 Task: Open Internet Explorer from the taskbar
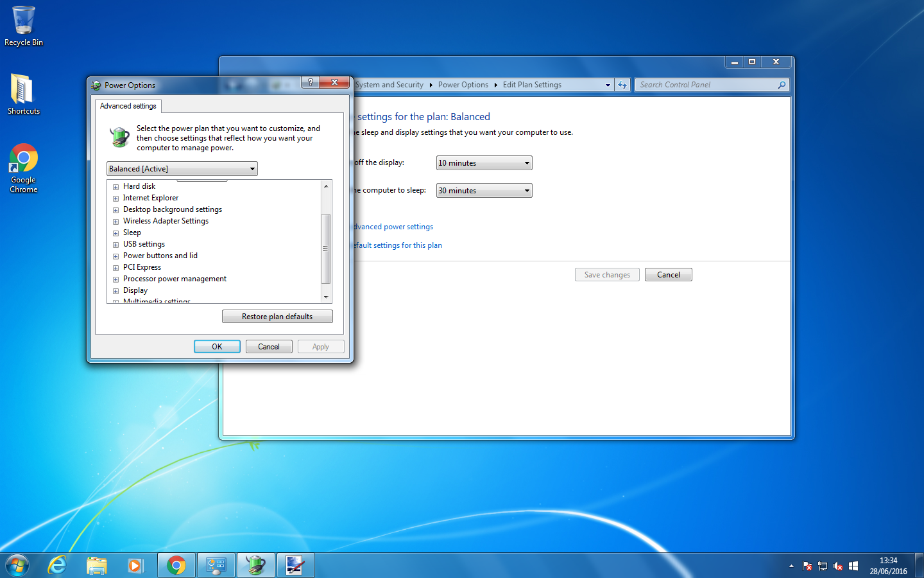(x=58, y=565)
